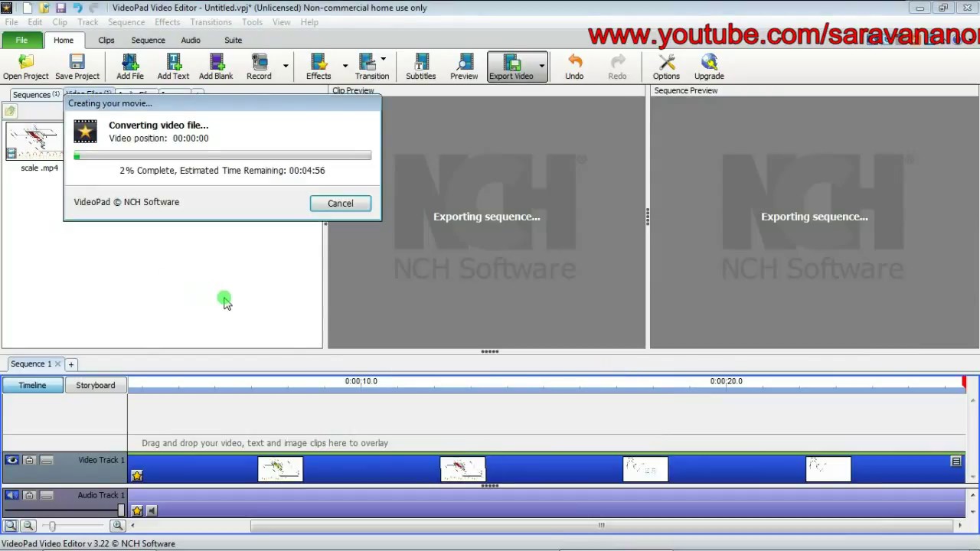Open the Subtitles tool
This screenshot has width=980, height=551.
point(420,67)
